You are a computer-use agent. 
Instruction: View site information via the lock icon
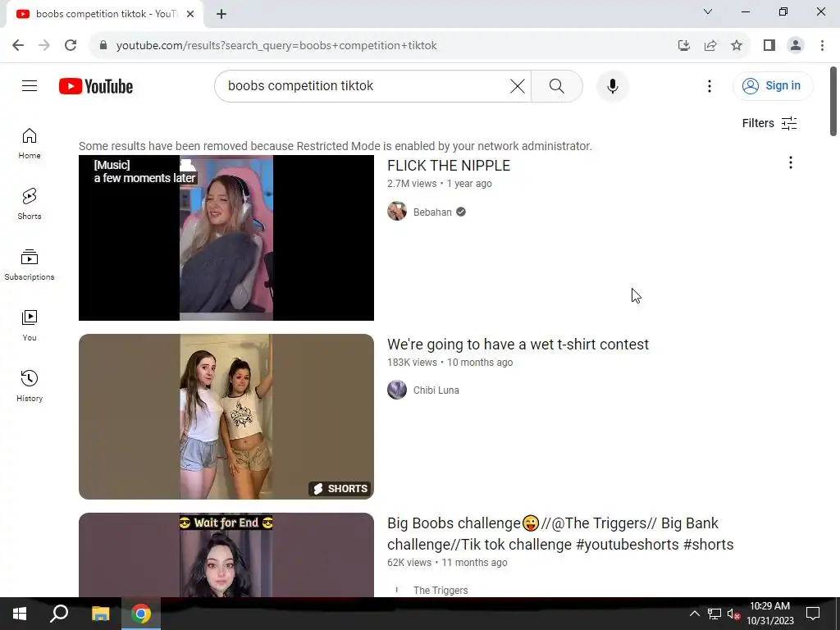pos(104,46)
